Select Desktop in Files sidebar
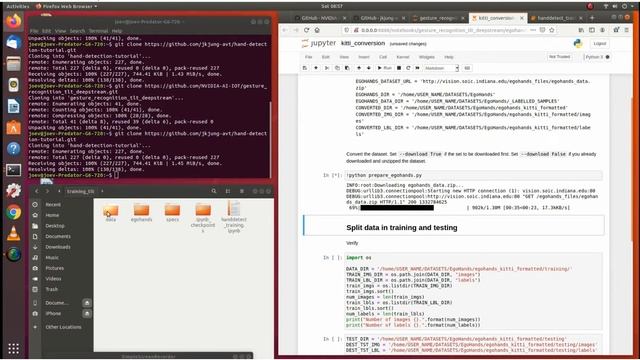Viewport: 640px width, 360px height. click(55, 226)
